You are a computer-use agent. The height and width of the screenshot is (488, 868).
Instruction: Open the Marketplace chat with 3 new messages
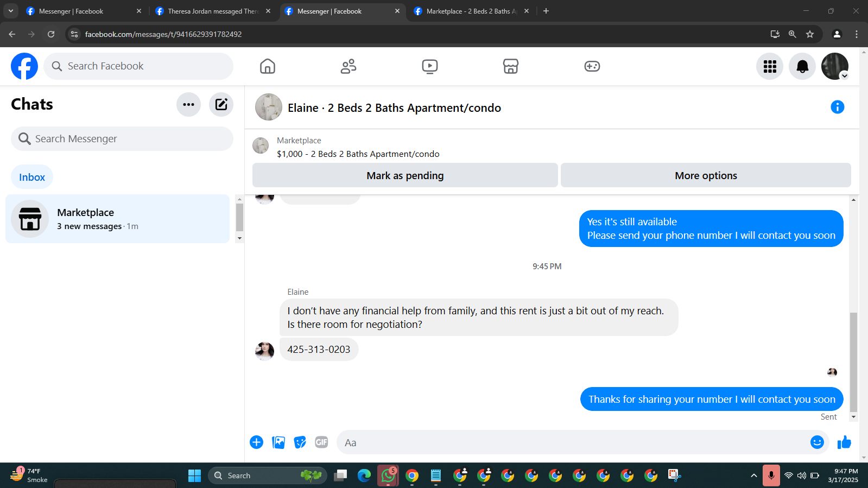(117, 219)
